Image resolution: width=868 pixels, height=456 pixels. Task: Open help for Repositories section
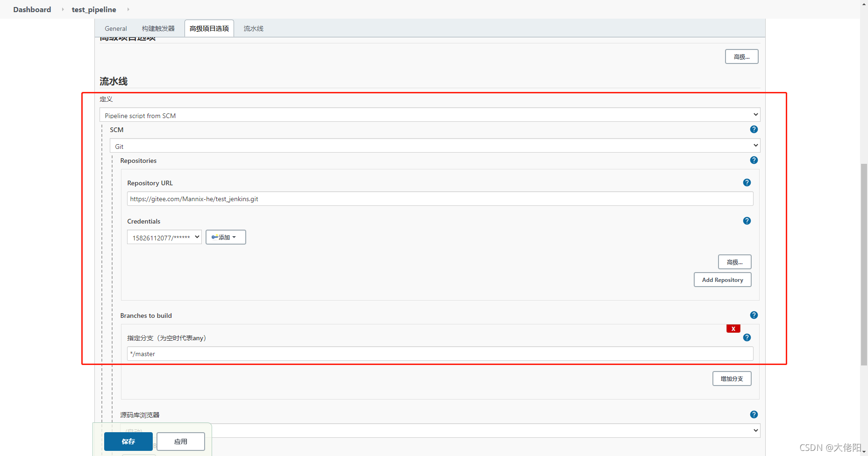pos(754,160)
